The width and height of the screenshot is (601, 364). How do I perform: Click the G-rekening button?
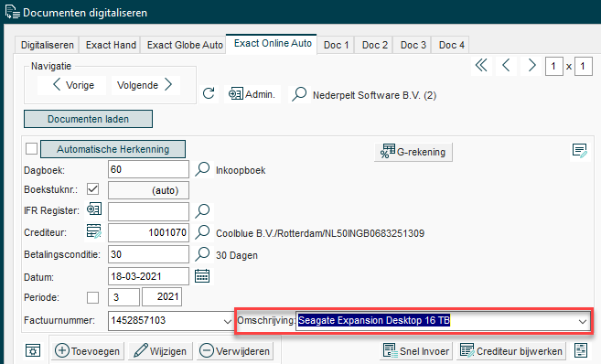point(413,152)
